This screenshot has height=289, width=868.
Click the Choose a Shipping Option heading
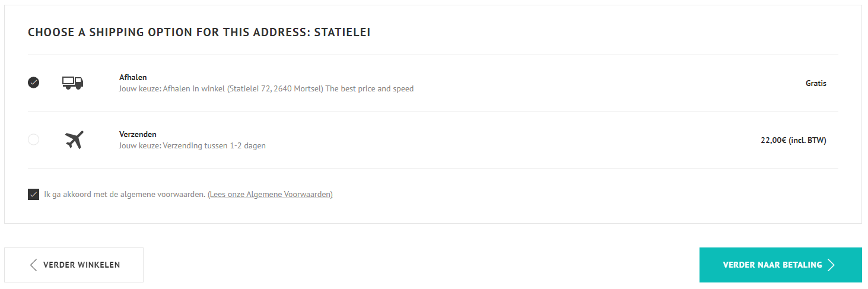[199, 32]
